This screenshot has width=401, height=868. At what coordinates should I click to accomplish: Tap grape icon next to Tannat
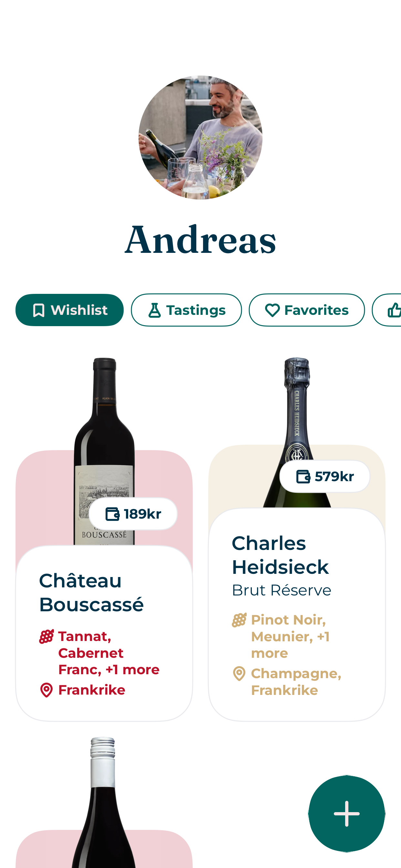coord(46,636)
